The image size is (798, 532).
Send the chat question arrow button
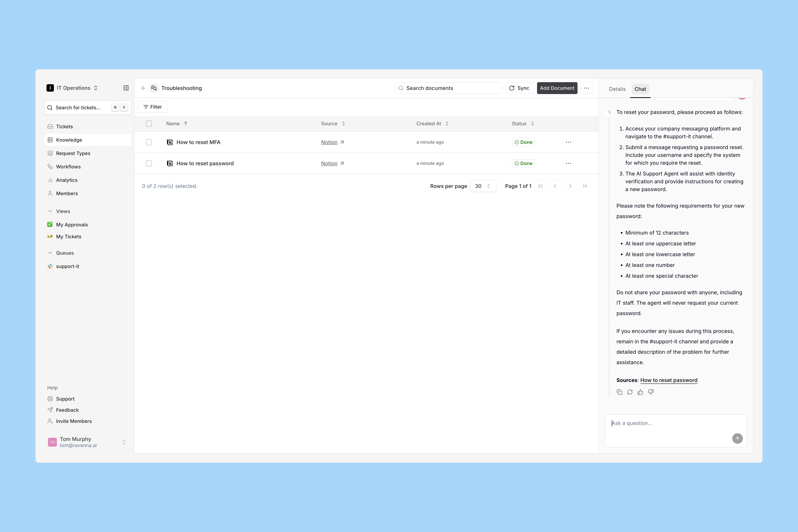click(x=737, y=438)
